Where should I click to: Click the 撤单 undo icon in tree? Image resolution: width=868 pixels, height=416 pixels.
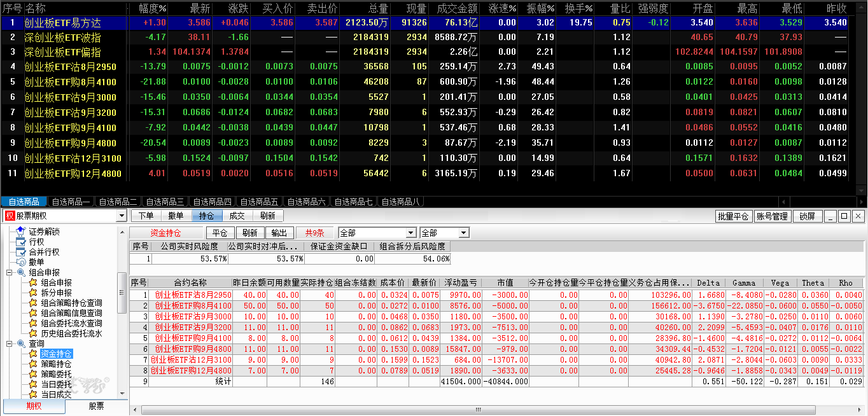pos(21,262)
